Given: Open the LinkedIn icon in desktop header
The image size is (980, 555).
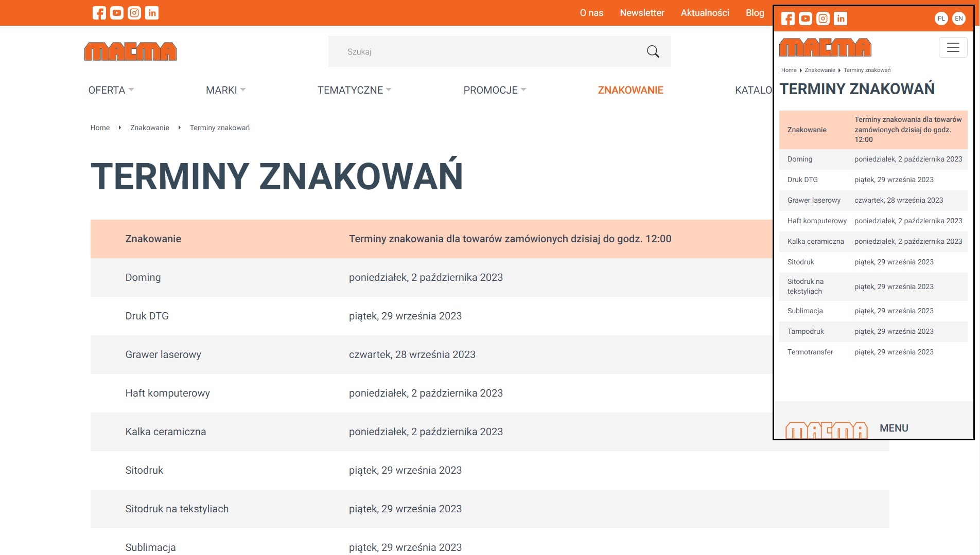Looking at the screenshot, I should coord(152,13).
